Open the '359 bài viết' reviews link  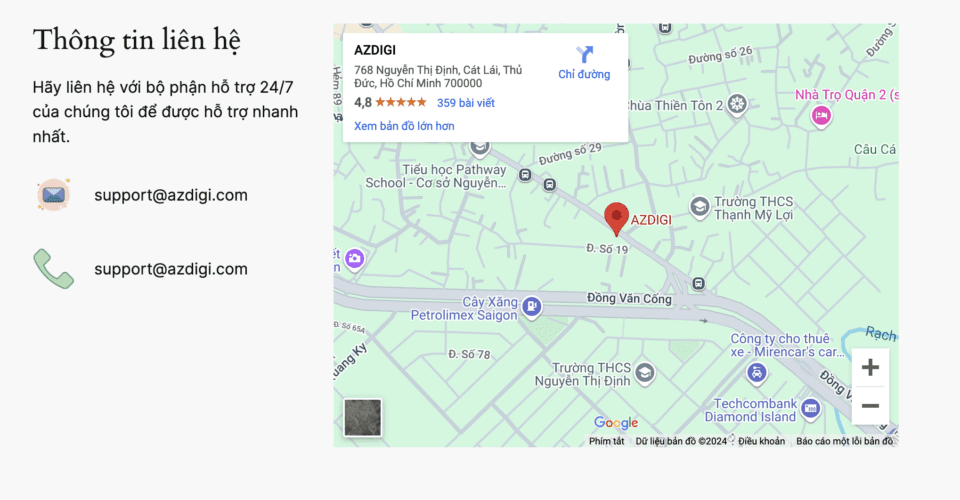465,103
